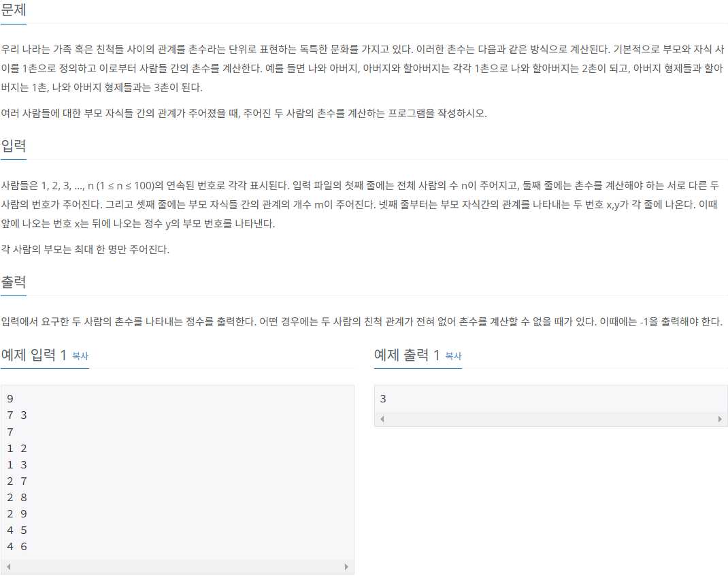The width and height of the screenshot is (728, 576).
Task: Click the sample output scrollbar track
Action: 551,419
